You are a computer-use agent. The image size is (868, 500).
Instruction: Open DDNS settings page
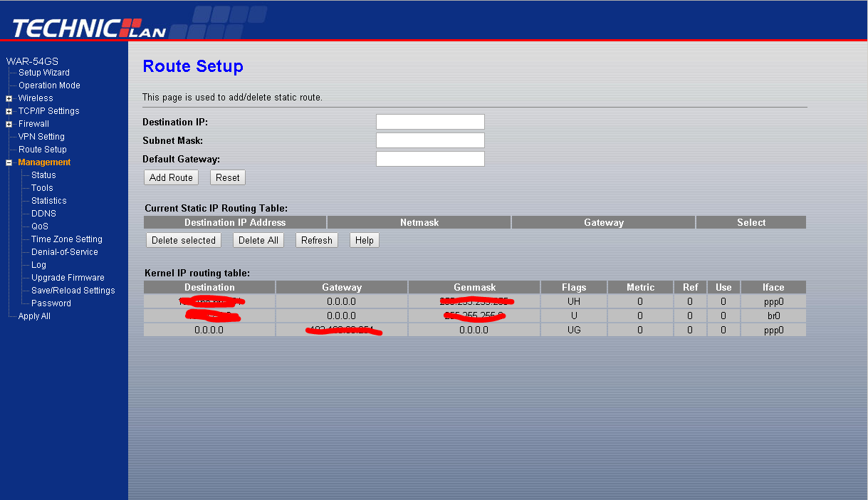pos(43,214)
